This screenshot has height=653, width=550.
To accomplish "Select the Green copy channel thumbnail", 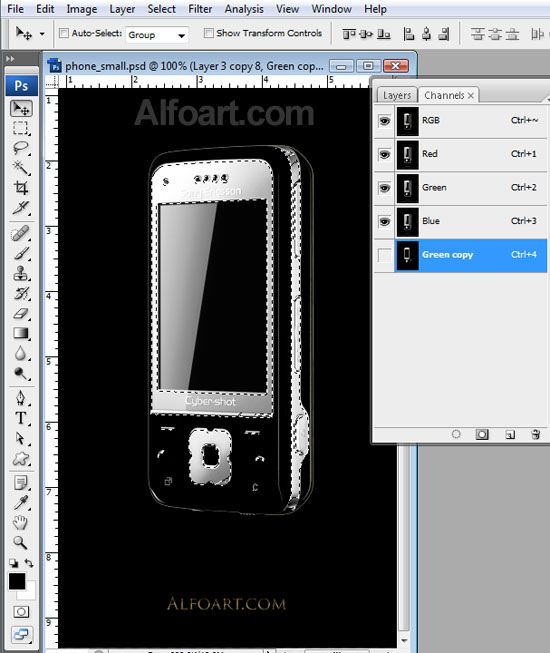I will tap(407, 255).
